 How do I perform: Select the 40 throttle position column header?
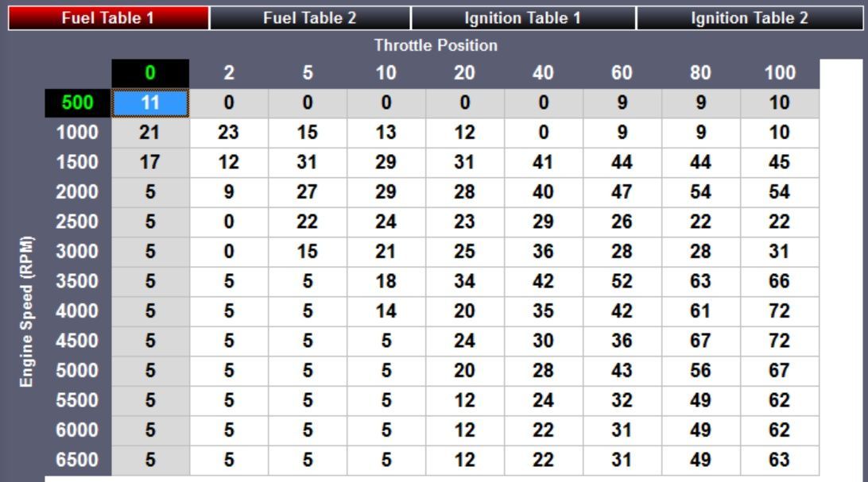click(543, 73)
